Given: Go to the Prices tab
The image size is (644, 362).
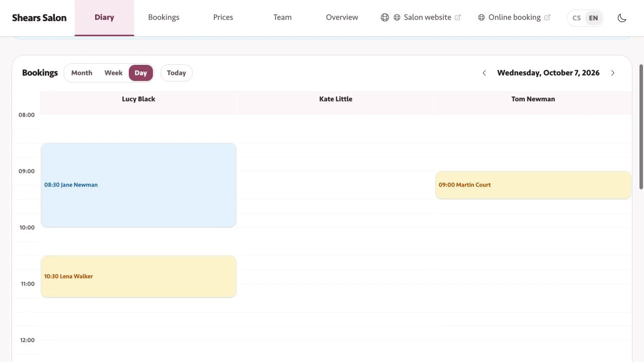Looking at the screenshot, I should [223, 18].
